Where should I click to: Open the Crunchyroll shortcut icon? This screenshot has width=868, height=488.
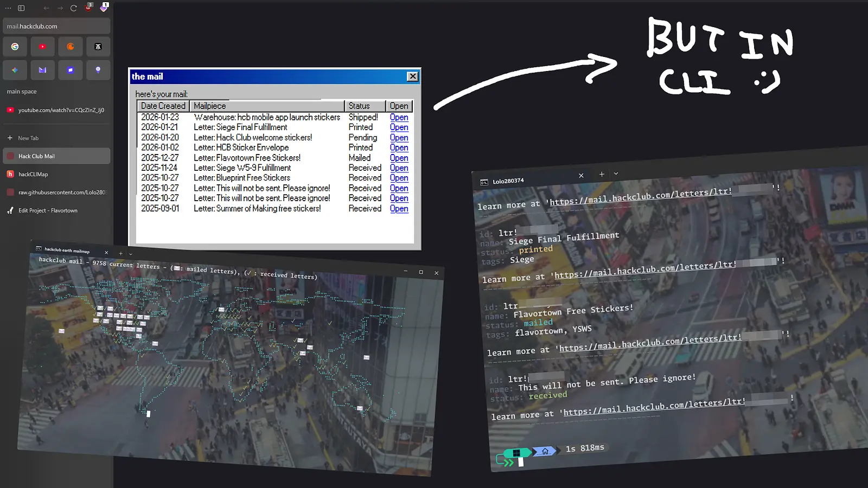pos(70,47)
